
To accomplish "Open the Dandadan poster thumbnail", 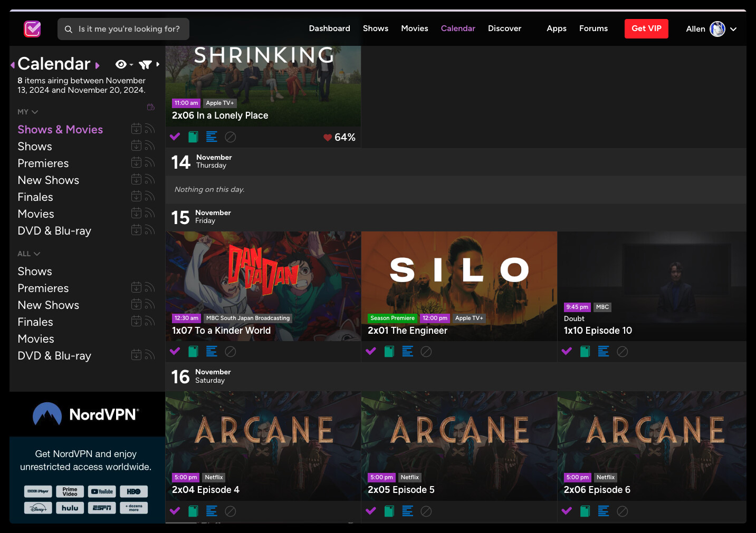I will point(263,286).
